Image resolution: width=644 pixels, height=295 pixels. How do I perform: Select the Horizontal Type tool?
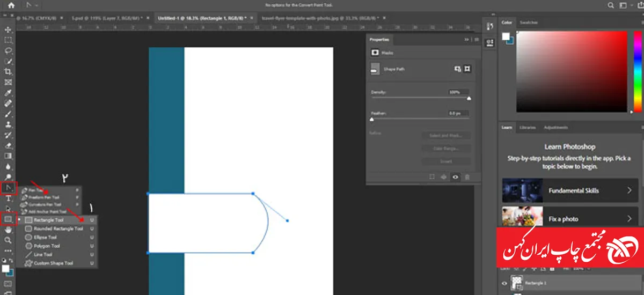click(8, 198)
